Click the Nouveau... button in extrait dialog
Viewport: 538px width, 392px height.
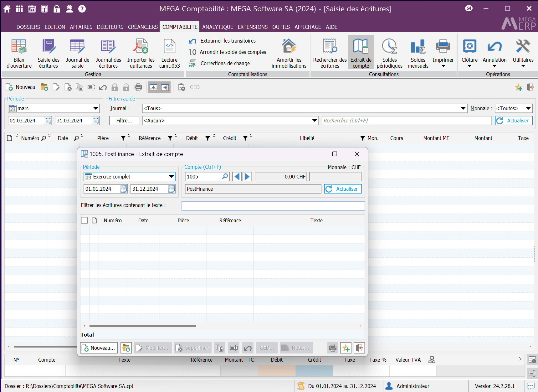tap(99, 348)
